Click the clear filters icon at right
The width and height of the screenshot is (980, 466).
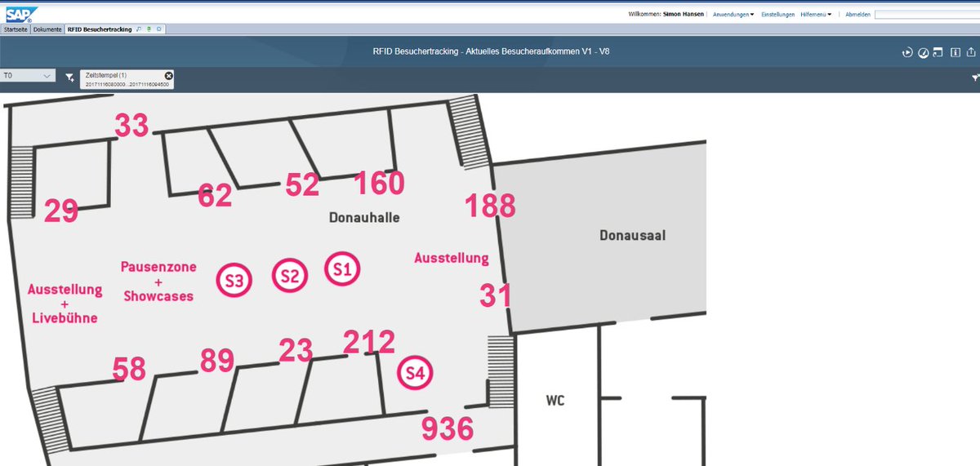click(975, 78)
